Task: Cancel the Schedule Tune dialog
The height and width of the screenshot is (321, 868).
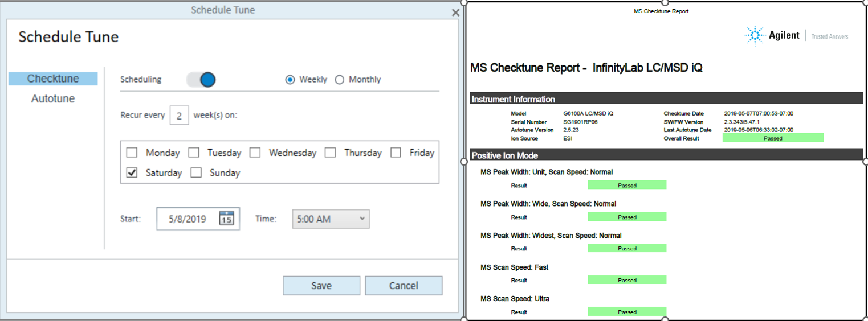Action: [x=404, y=286]
